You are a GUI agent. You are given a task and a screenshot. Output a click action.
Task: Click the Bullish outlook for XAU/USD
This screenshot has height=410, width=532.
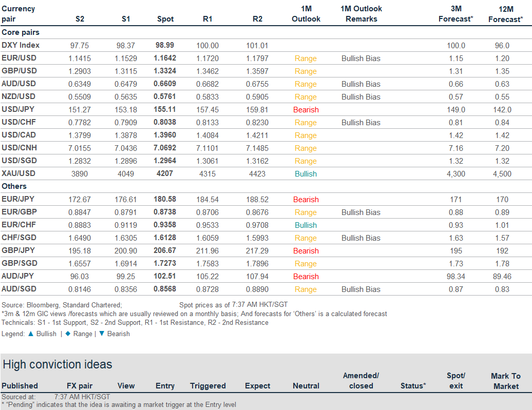coord(306,174)
